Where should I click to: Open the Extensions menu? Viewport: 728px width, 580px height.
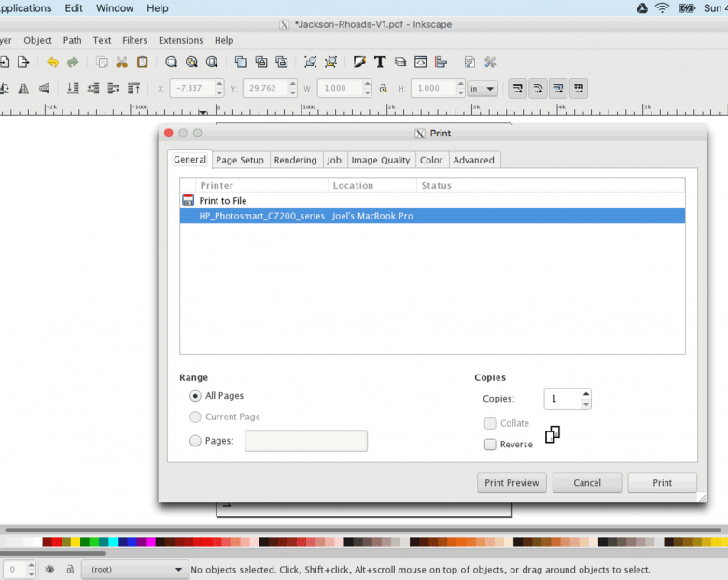coord(180,40)
